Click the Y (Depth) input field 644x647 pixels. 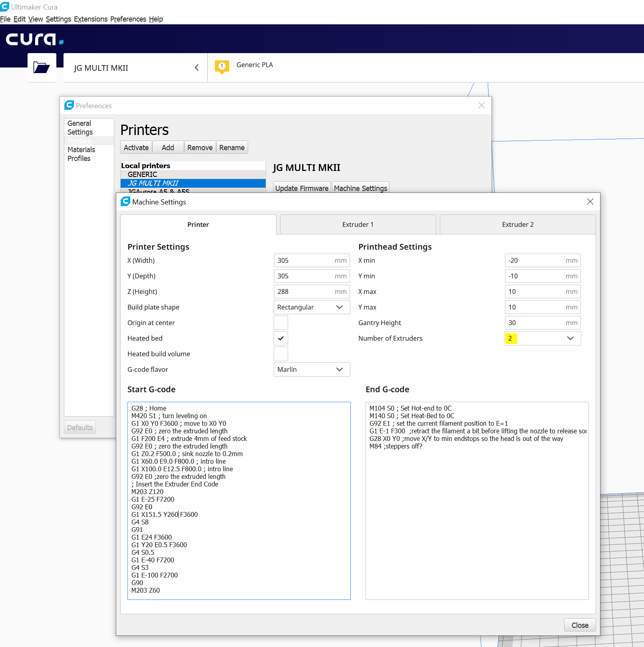[312, 276]
